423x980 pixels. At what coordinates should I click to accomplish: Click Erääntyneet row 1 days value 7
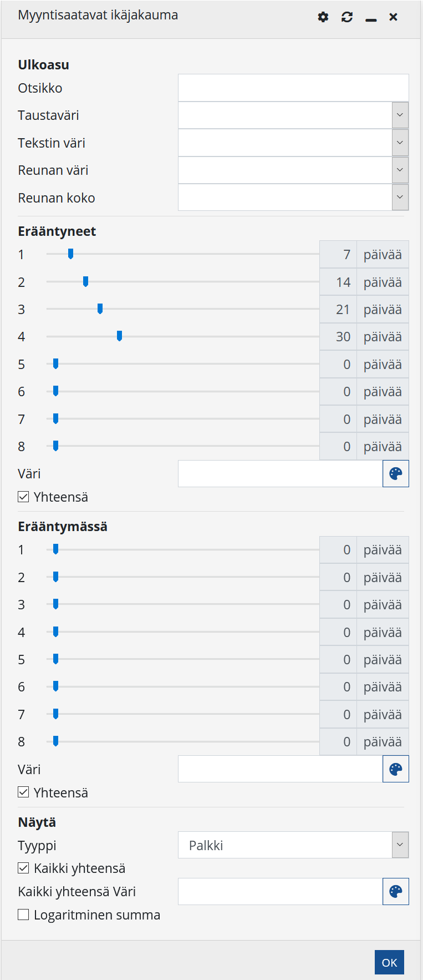[338, 255]
